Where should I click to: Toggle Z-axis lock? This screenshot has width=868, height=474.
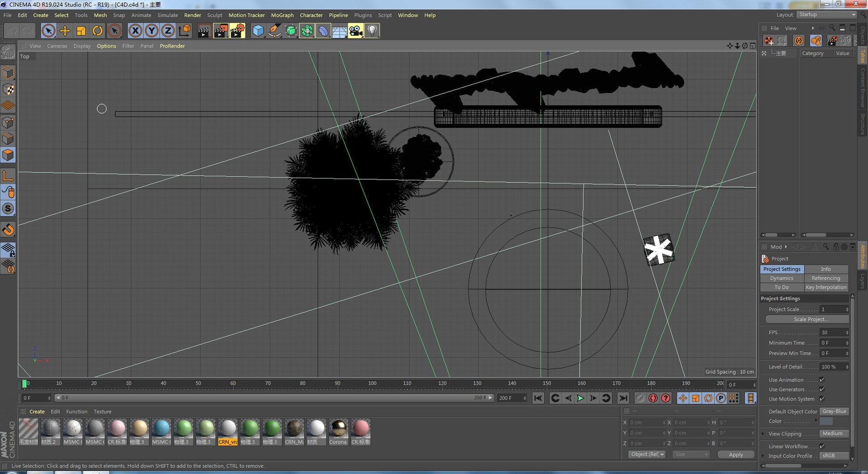click(168, 31)
